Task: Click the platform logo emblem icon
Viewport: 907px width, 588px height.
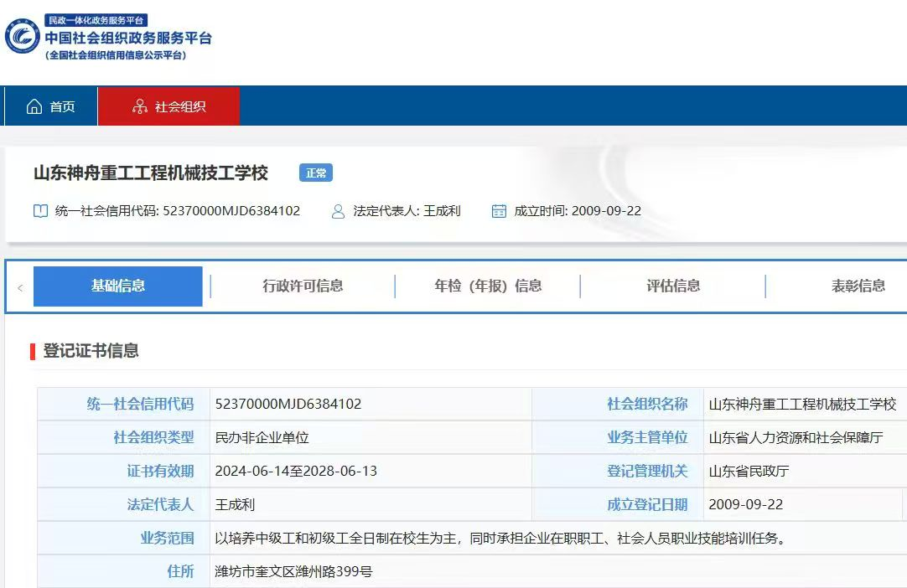Action: [x=23, y=37]
